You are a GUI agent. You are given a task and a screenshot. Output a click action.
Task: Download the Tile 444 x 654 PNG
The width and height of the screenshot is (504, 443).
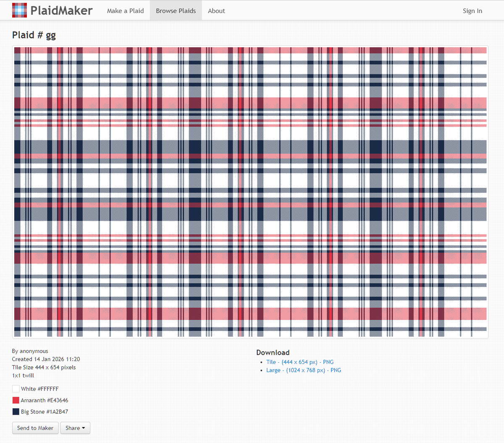pos(300,362)
